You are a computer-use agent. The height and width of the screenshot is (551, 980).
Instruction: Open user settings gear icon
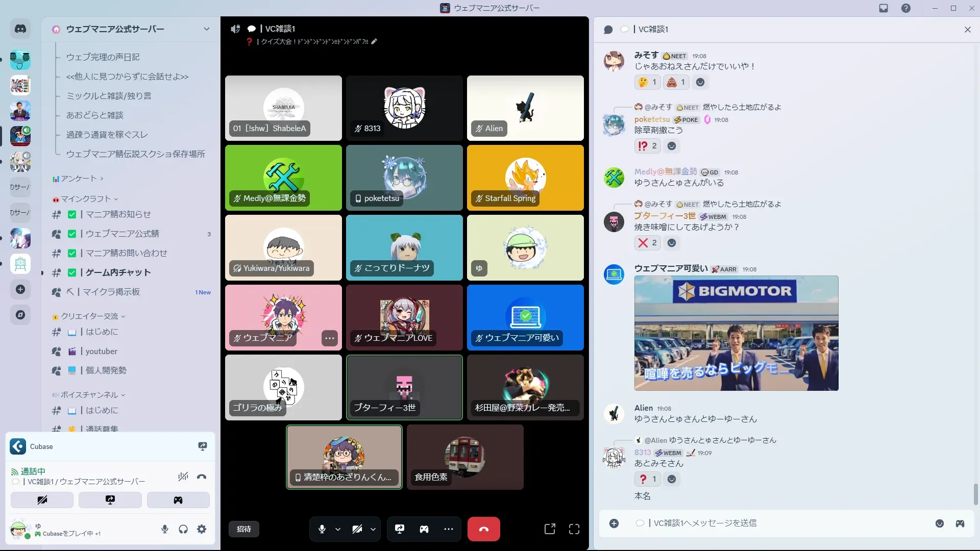(x=202, y=529)
